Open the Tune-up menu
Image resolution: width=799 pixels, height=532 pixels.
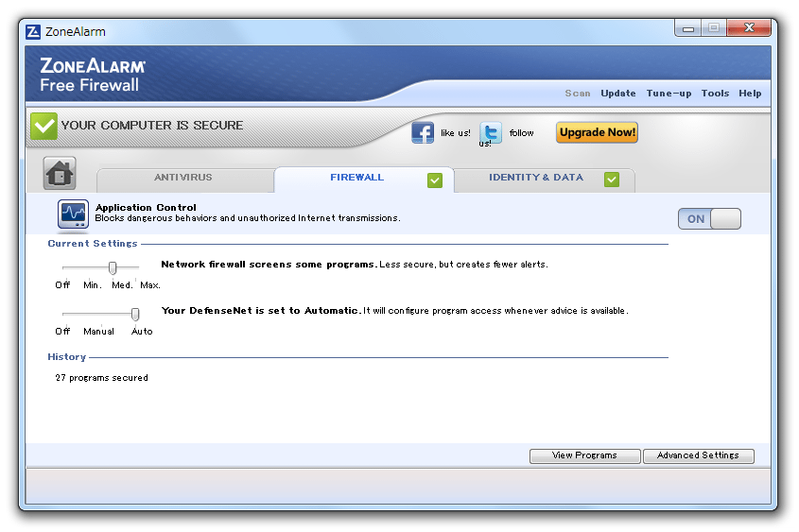click(x=669, y=94)
